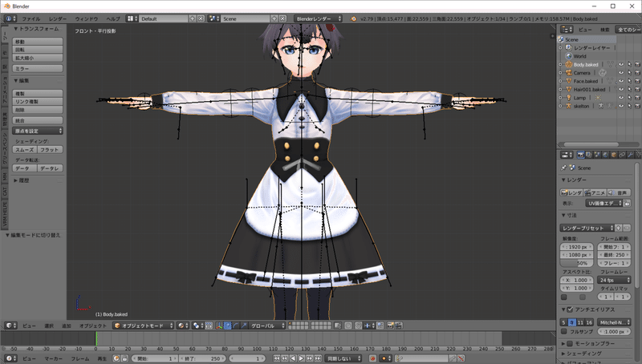Adjust the 50% resolution percentage slider
This screenshot has height=364, width=642.
576,264
